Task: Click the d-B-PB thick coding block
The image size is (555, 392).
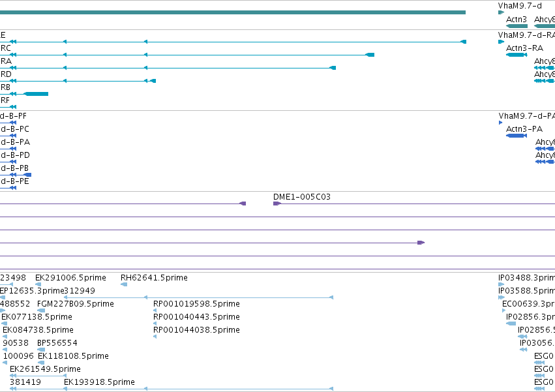Action: [27, 175]
